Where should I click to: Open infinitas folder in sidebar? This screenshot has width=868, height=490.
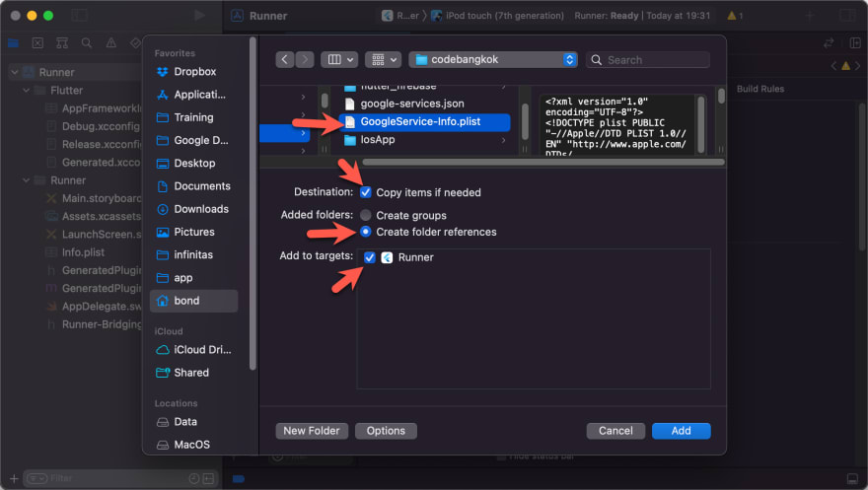pyautogui.click(x=193, y=255)
